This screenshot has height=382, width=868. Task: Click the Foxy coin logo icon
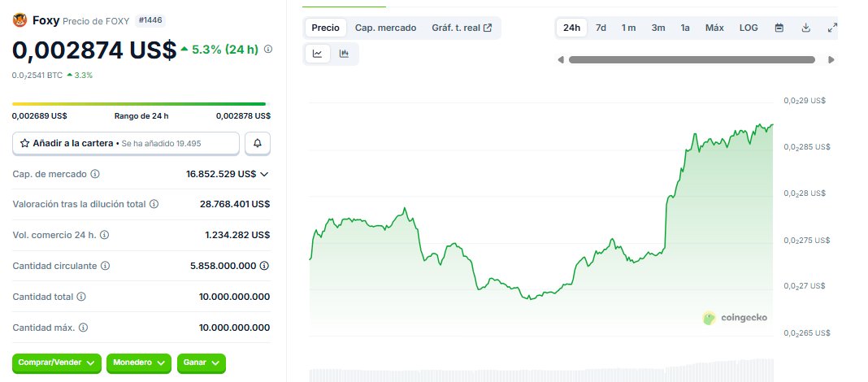pyautogui.click(x=20, y=20)
